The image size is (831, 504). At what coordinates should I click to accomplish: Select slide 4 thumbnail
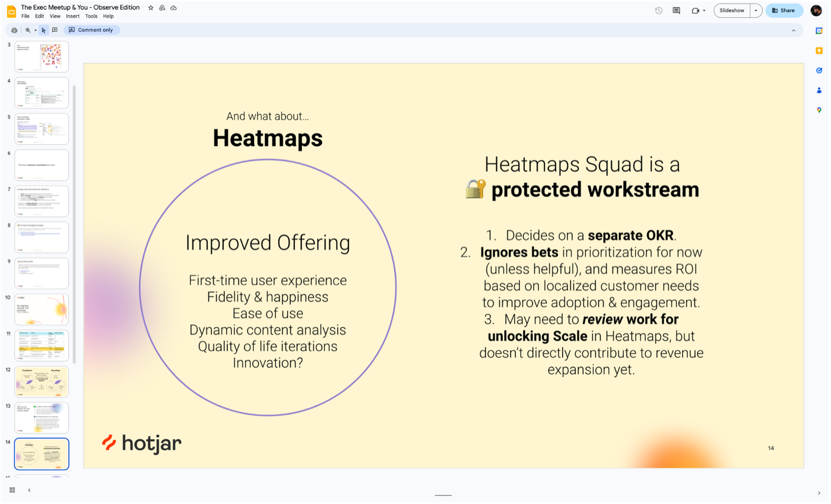coord(42,93)
